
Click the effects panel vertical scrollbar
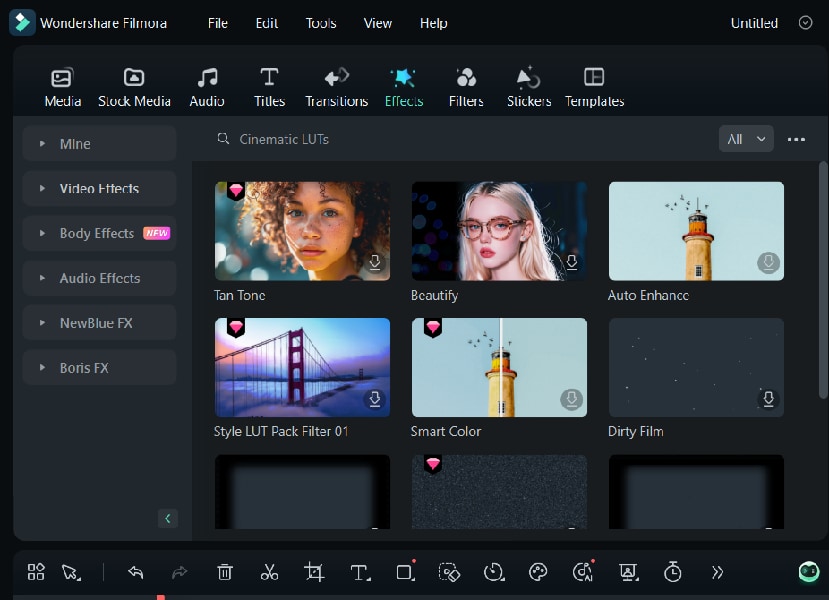pos(823,280)
